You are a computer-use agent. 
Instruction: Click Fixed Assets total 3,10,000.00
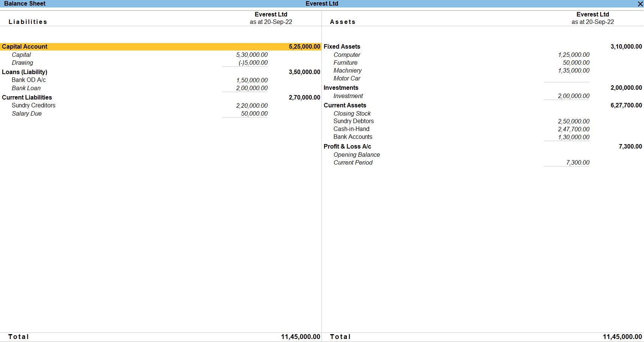click(626, 47)
